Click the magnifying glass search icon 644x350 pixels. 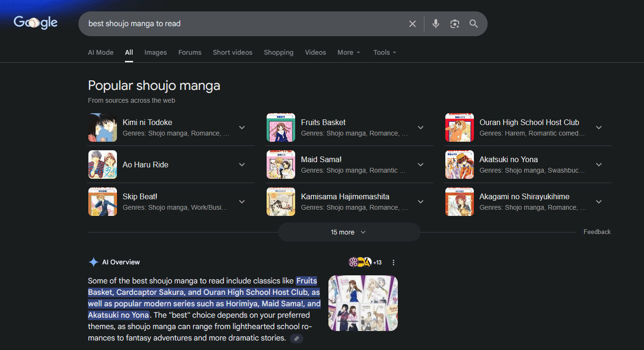[x=473, y=23]
